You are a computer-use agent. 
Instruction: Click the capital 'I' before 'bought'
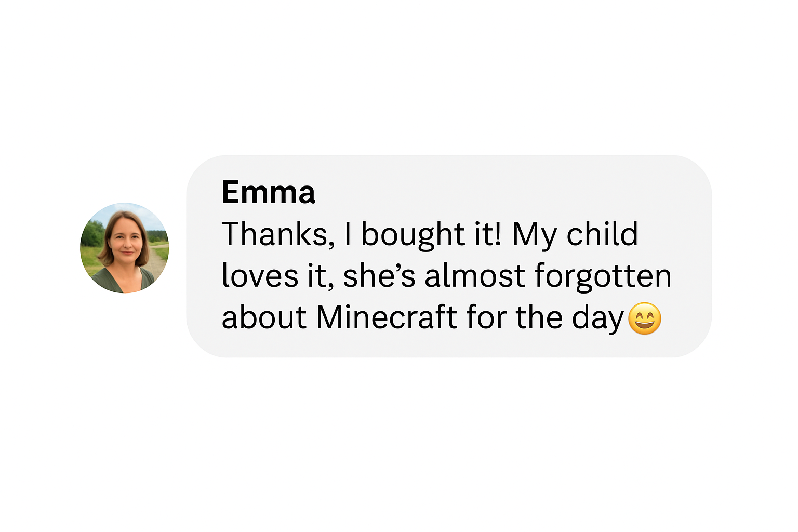348,234
